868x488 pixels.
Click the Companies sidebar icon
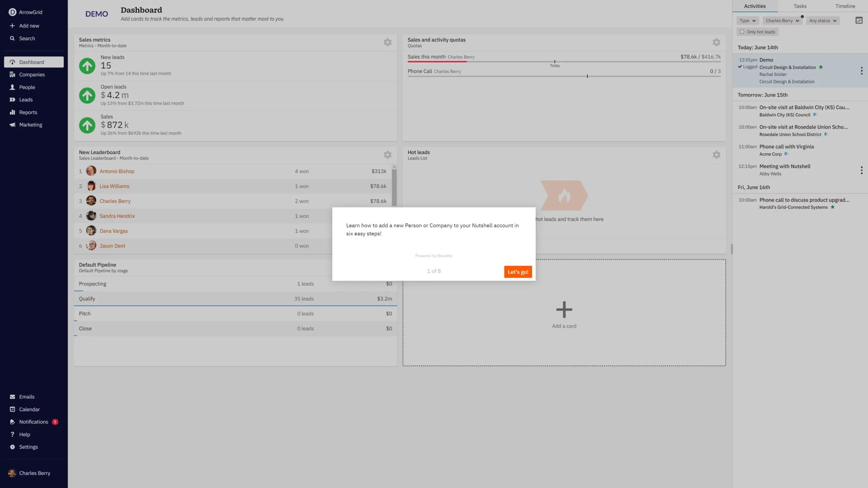tap(12, 74)
